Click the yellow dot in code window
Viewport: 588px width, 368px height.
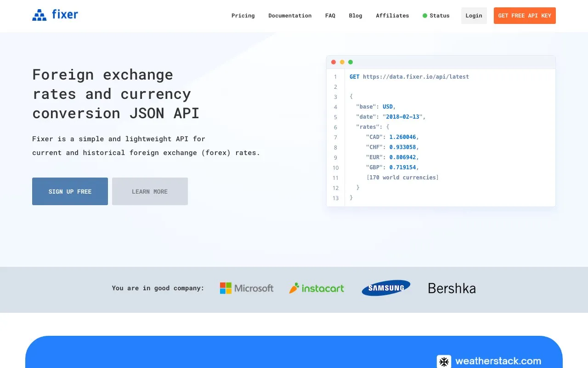(342, 62)
